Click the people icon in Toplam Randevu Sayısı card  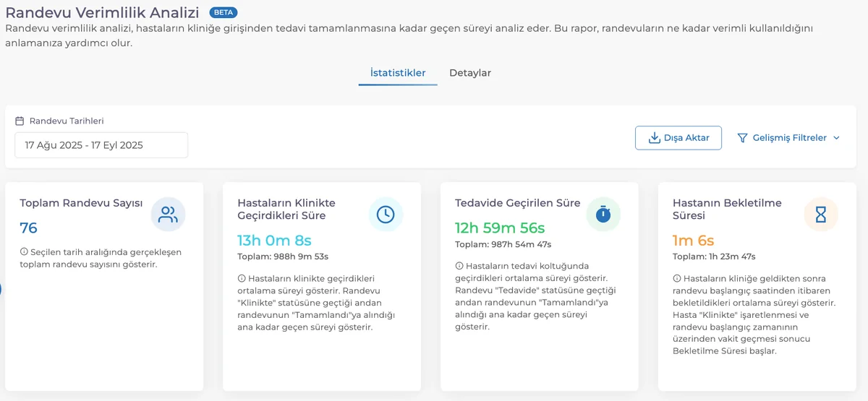click(168, 215)
